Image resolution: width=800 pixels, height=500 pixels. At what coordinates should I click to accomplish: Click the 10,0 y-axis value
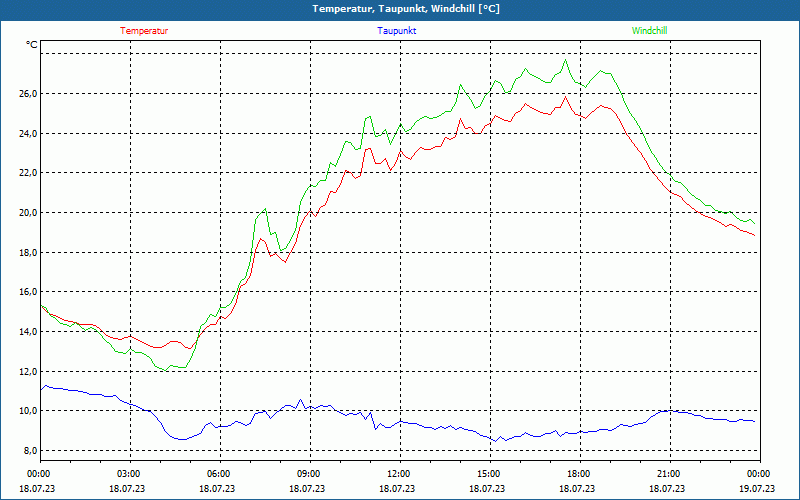pos(29,411)
